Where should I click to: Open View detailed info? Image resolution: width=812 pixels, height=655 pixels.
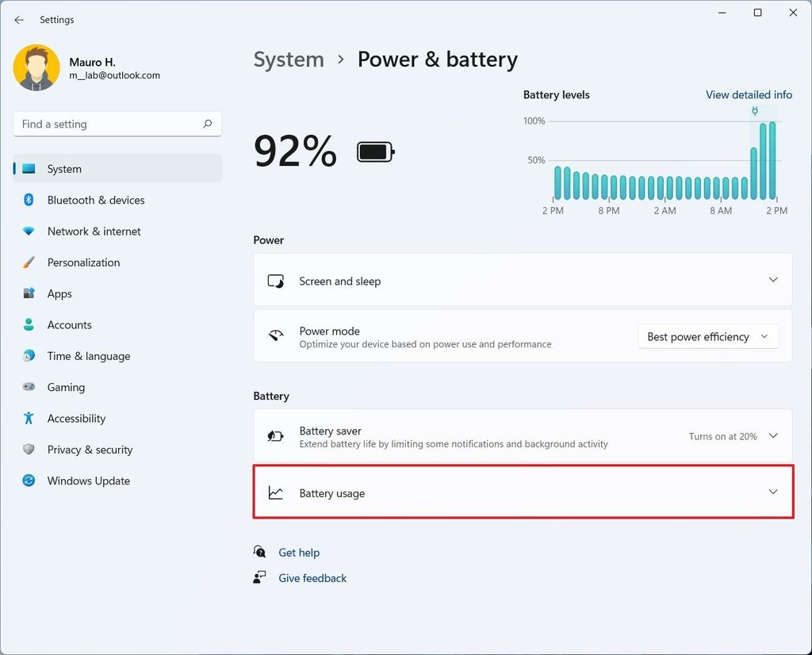tap(749, 94)
